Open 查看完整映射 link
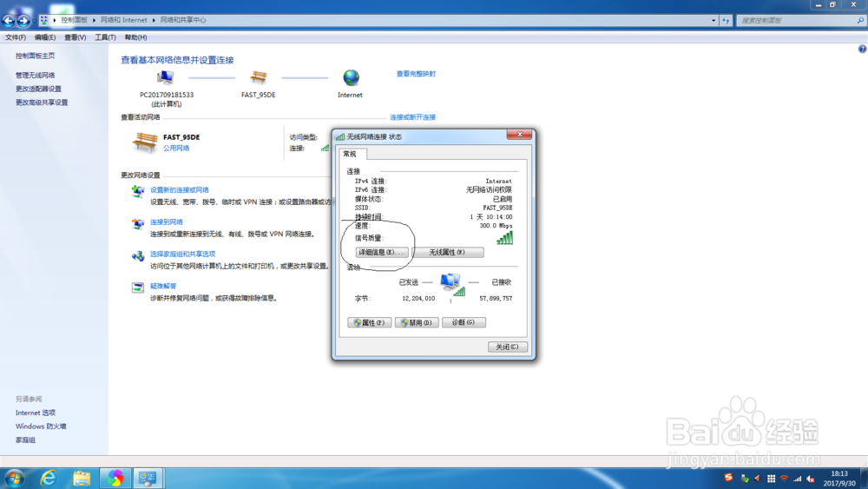The image size is (868, 489). (x=416, y=74)
